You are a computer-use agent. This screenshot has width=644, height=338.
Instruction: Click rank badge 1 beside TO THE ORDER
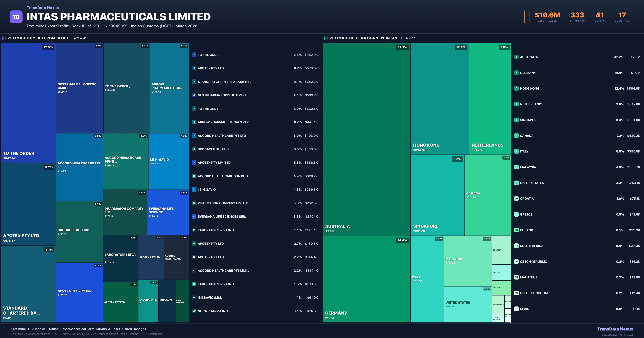coord(194,55)
